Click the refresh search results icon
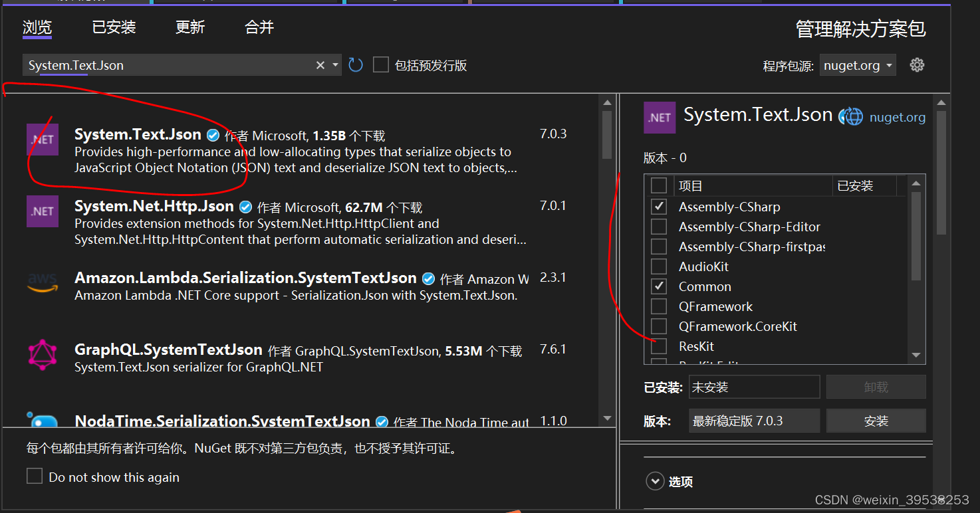This screenshot has height=513, width=980. click(356, 65)
